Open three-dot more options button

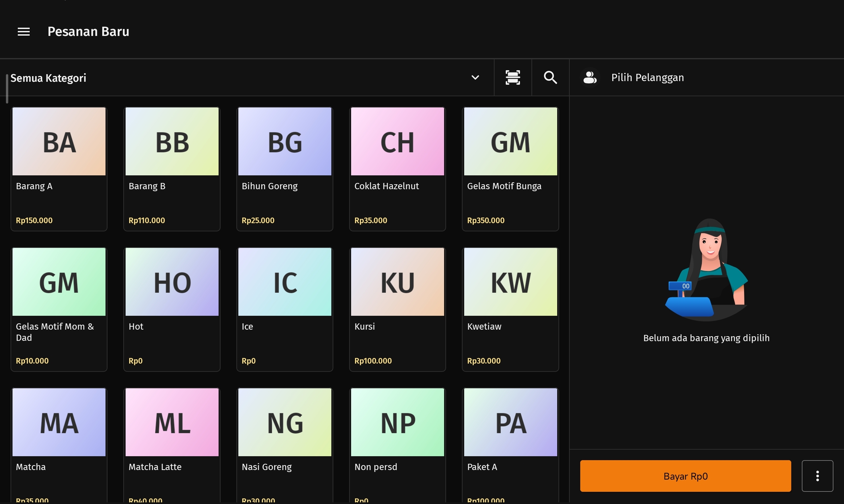point(817,476)
